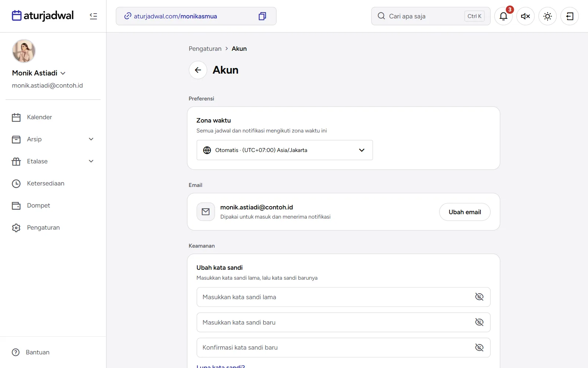Click the search magnifier icon
Screen dimensions: 588x368
coord(381,16)
